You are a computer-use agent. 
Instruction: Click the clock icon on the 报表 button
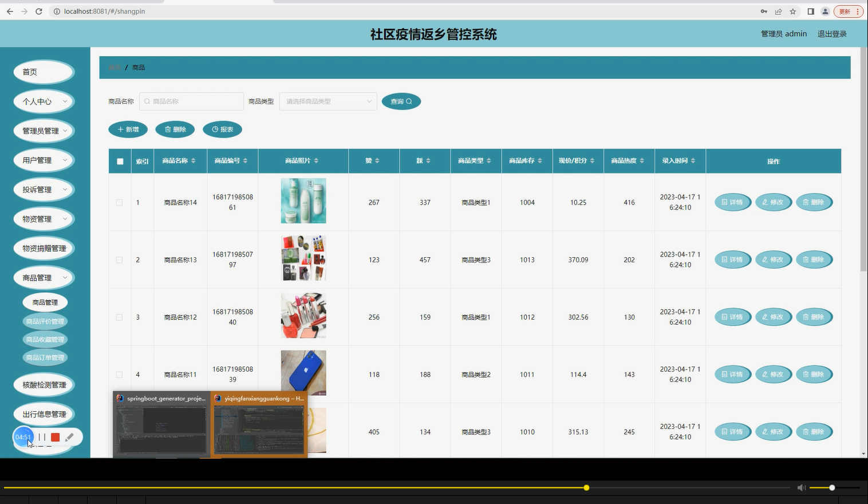[x=215, y=129]
